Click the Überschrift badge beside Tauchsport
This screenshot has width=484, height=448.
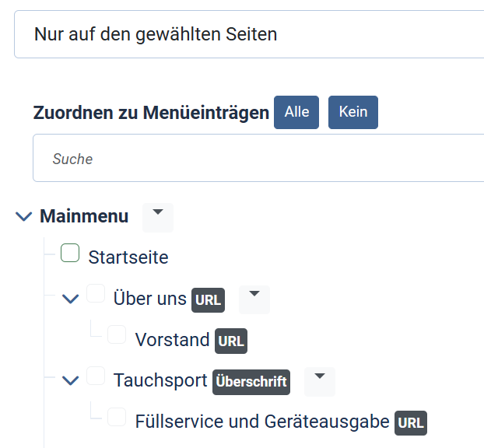pos(251,382)
